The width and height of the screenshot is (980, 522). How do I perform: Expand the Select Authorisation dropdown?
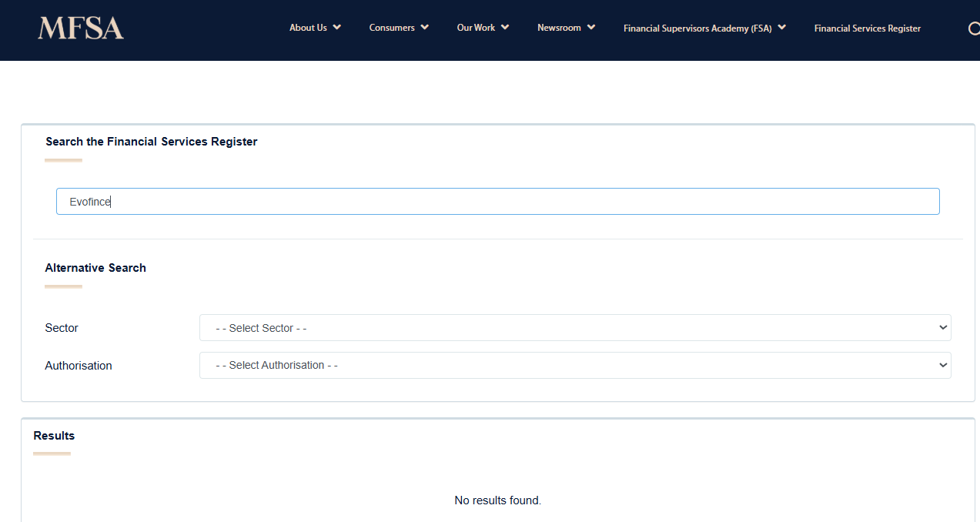click(574, 366)
